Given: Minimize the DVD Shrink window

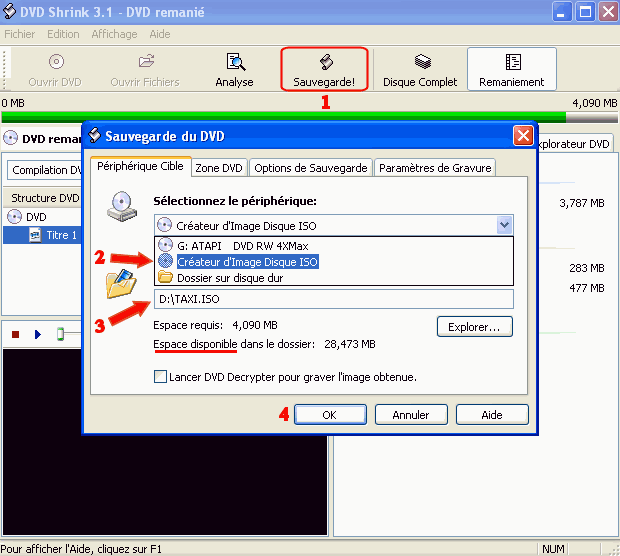Looking at the screenshot, I should click(x=561, y=11).
